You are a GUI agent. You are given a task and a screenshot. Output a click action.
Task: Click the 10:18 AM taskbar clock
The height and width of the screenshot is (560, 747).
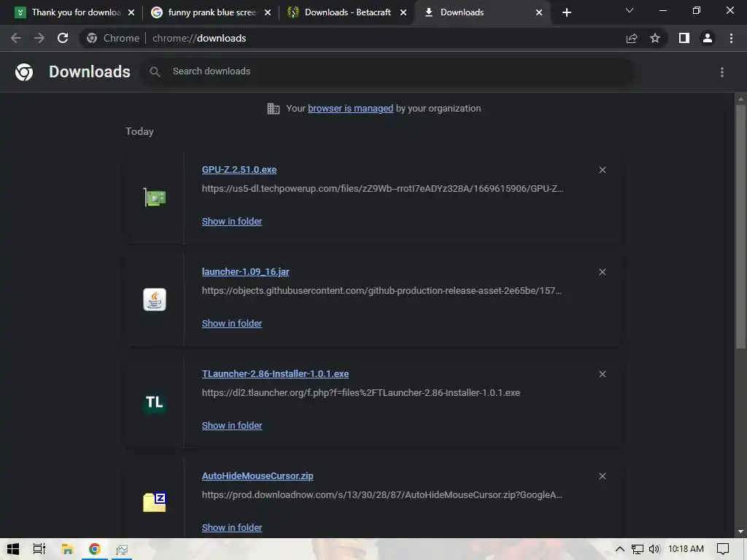tap(686, 549)
